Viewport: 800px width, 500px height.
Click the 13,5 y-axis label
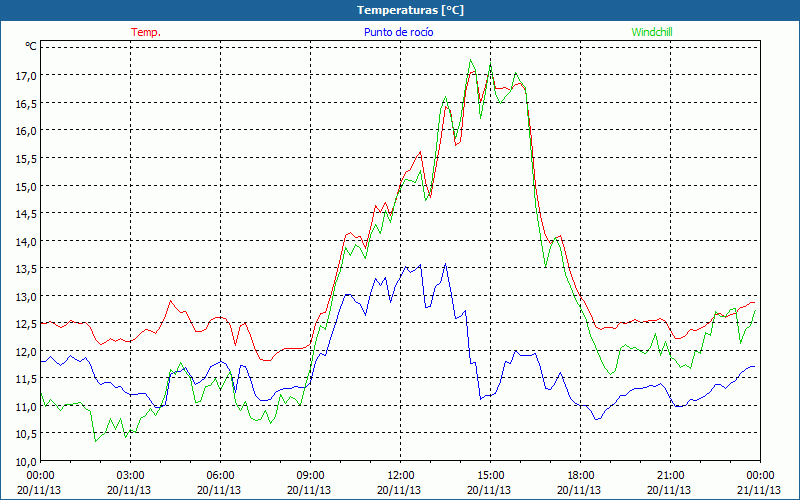[27, 268]
